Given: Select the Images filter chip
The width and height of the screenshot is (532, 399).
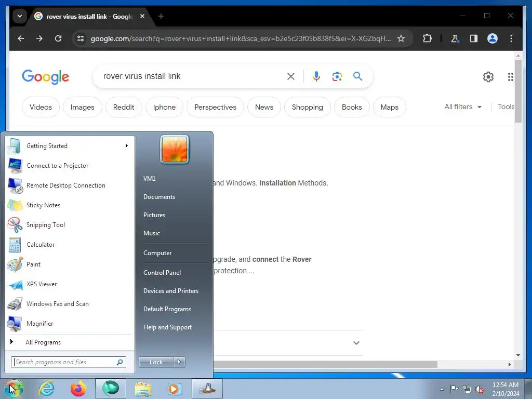Looking at the screenshot, I should [x=83, y=107].
